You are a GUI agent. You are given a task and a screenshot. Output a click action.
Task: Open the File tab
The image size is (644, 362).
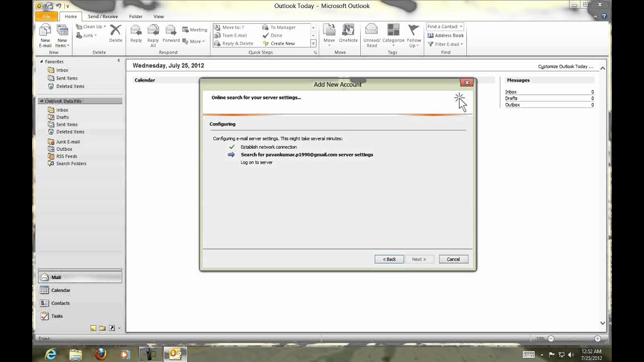46,17
